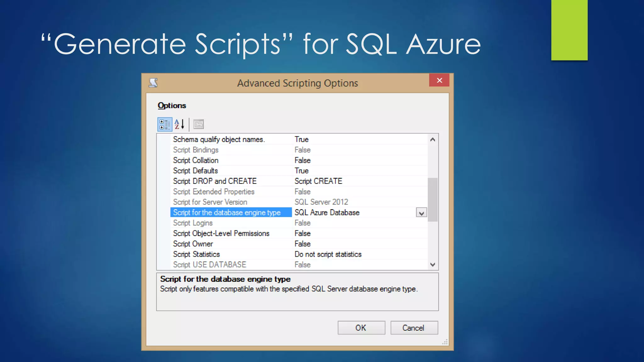
Task: Click the SQL Azure Database value field
Action: (327, 213)
